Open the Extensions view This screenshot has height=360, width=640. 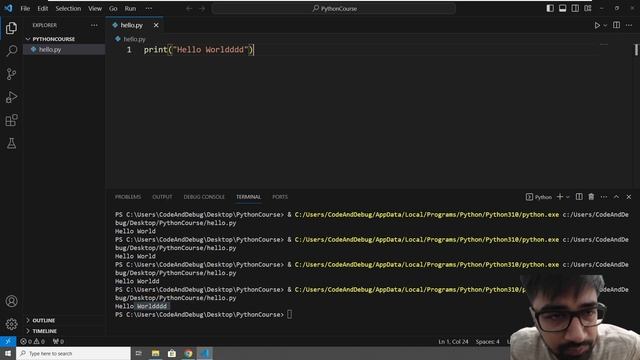point(11,120)
